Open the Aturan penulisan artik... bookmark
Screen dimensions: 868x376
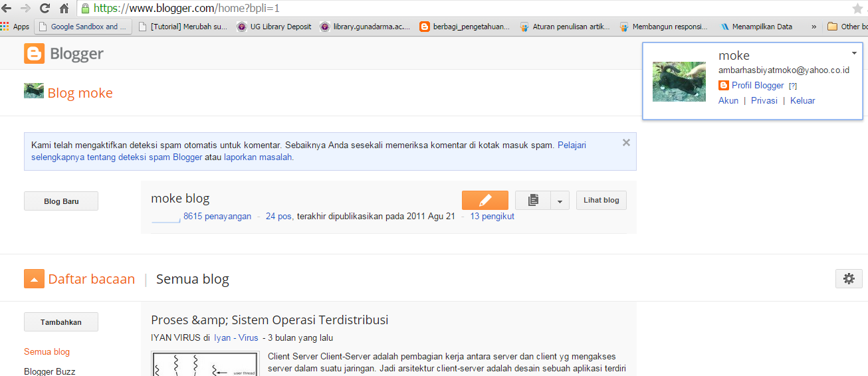pos(566,27)
